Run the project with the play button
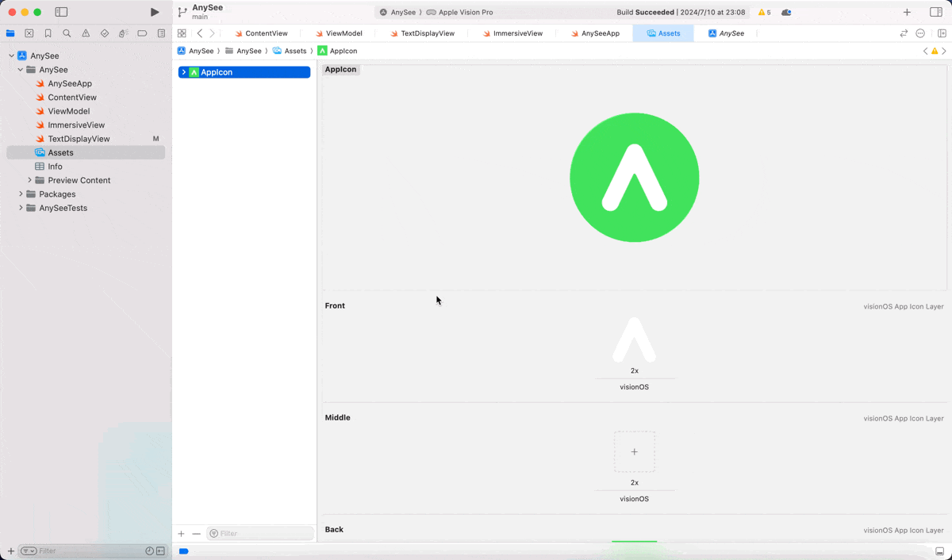The height and width of the screenshot is (560, 952). pyautogui.click(x=155, y=12)
